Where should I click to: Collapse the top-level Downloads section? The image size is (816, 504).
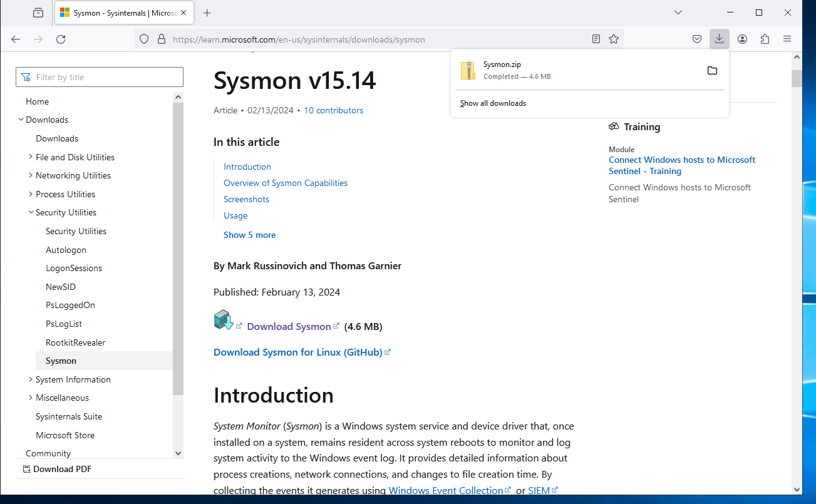coord(21,120)
